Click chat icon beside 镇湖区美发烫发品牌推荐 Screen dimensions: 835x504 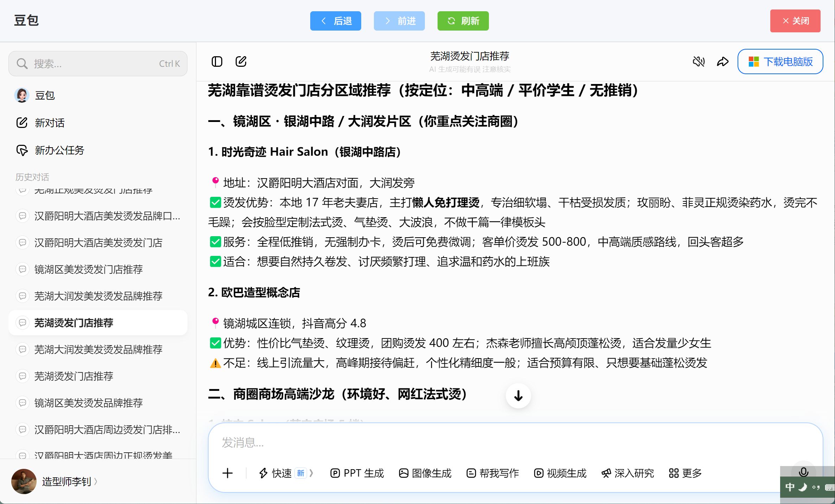tap(23, 403)
